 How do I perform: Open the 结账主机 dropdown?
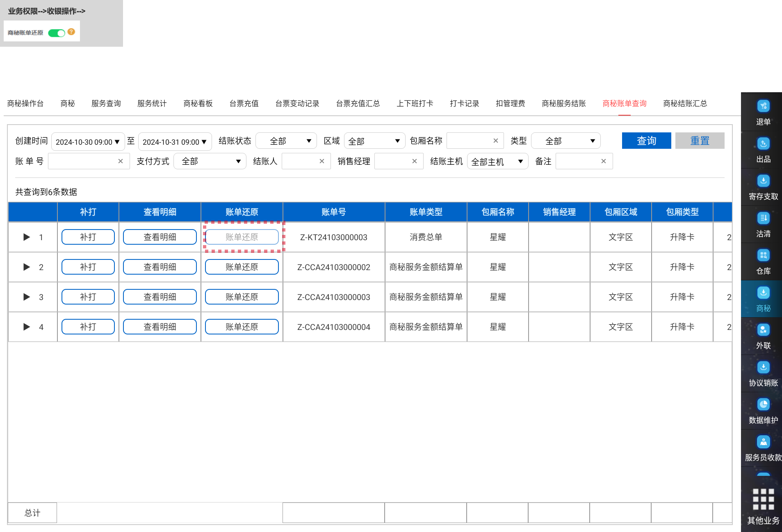pos(498,161)
